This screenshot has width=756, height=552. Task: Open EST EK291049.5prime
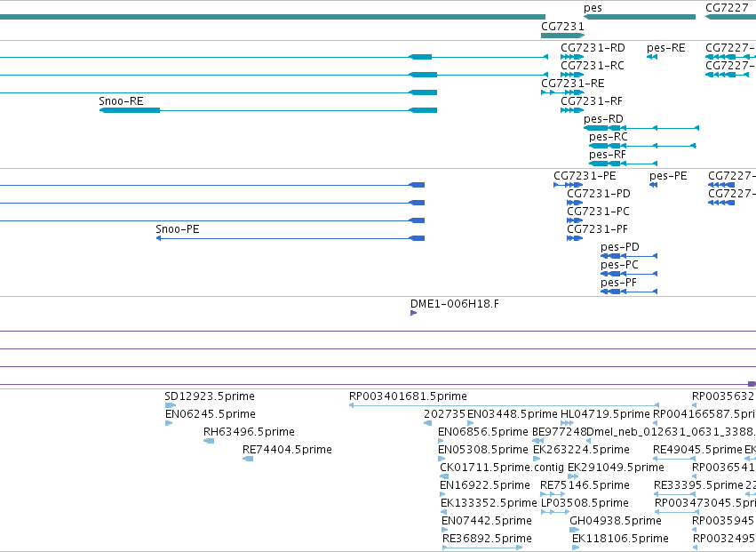point(616,468)
